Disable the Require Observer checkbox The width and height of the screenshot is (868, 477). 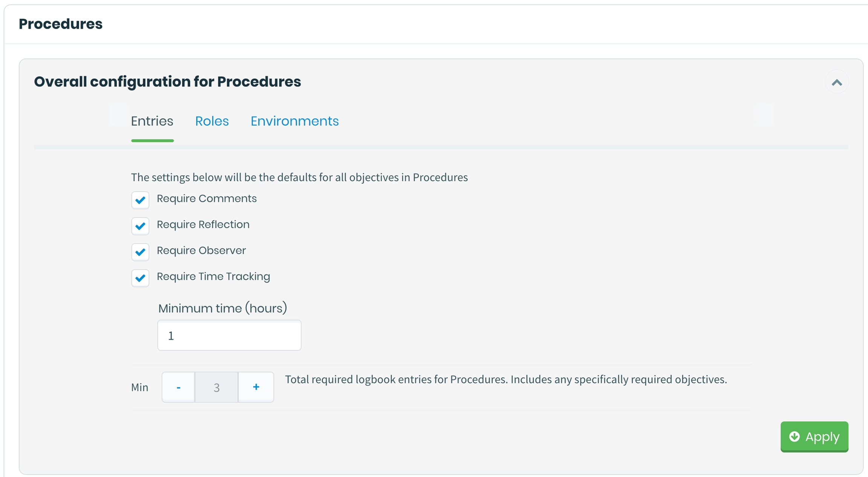140,252
